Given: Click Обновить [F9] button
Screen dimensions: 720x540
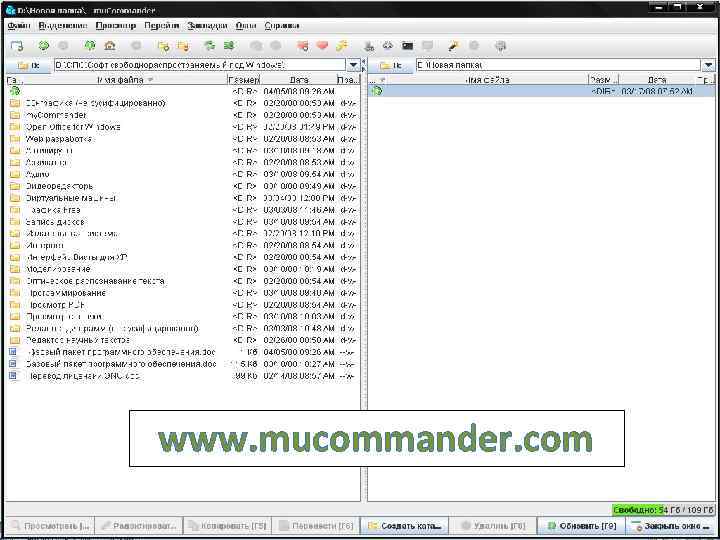Looking at the screenshot, I should point(583,526).
